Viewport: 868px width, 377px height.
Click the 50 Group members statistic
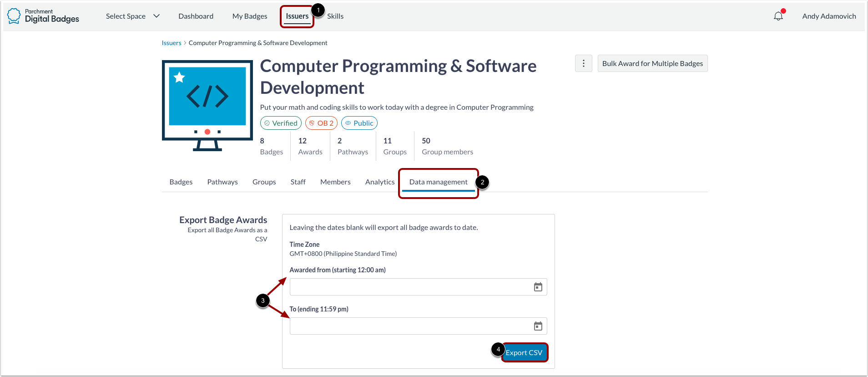pyautogui.click(x=447, y=146)
